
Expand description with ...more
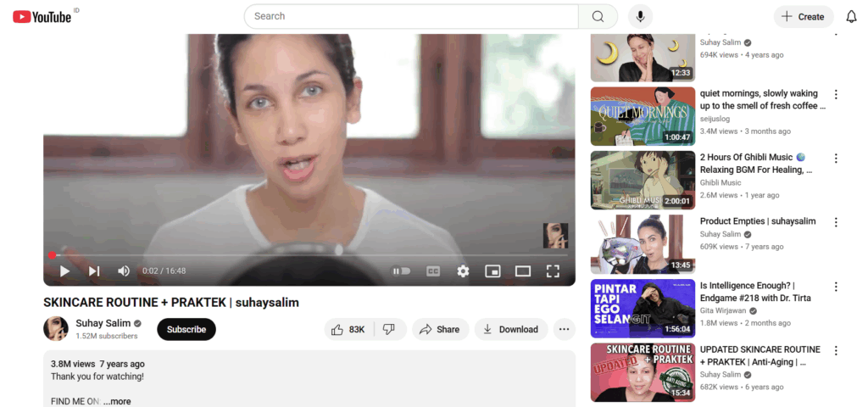pos(117,401)
